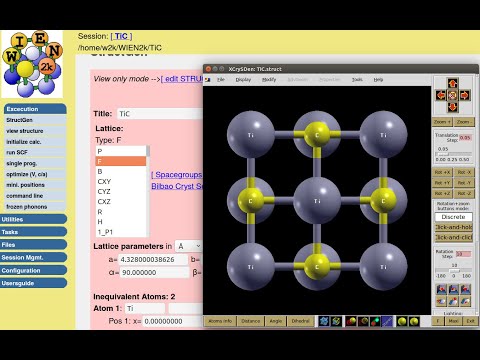Click the lattice parameter a input field
This screenshot has height=360, width=480.
[153, 260]
